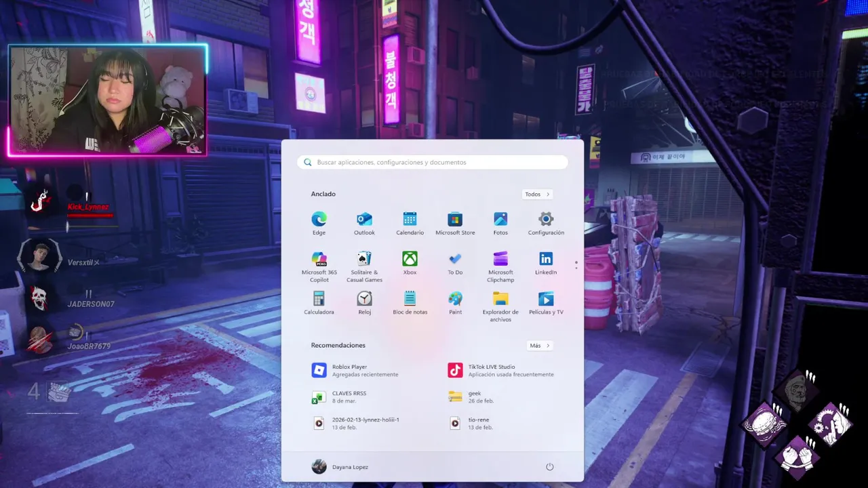Click the '26 de feb.' date text
868x488 pixels.
coord(481,401)
